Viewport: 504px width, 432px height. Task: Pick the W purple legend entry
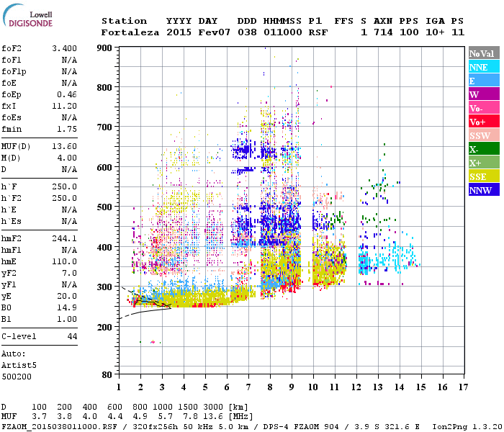(482, 94)
